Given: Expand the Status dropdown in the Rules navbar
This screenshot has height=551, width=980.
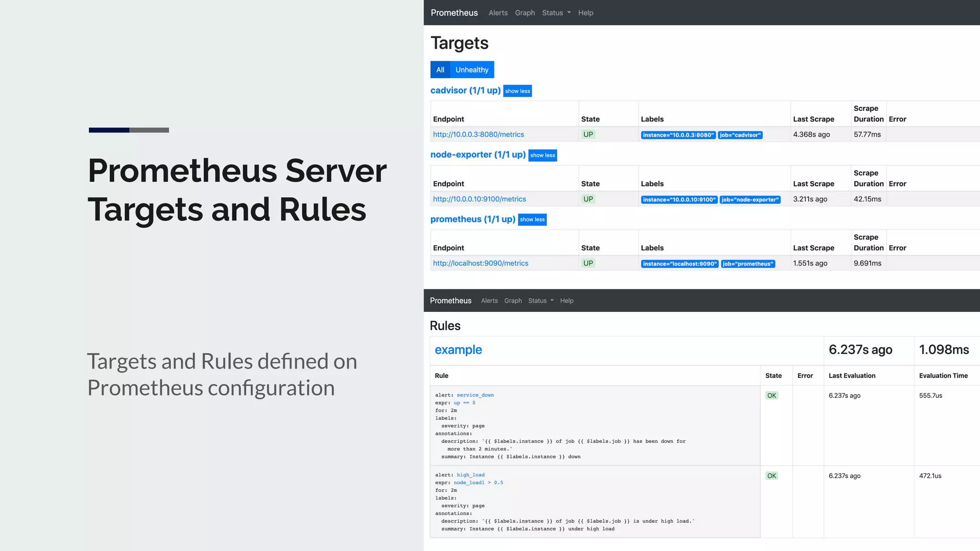Looking at the screenshot, I should pyautogui.click(x=541, y=301).
